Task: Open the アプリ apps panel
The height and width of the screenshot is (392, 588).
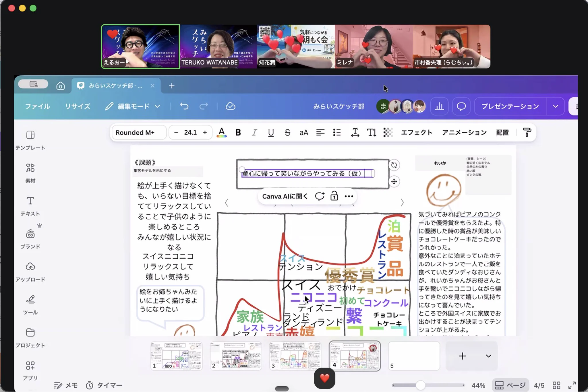Action: coord(30,370)
